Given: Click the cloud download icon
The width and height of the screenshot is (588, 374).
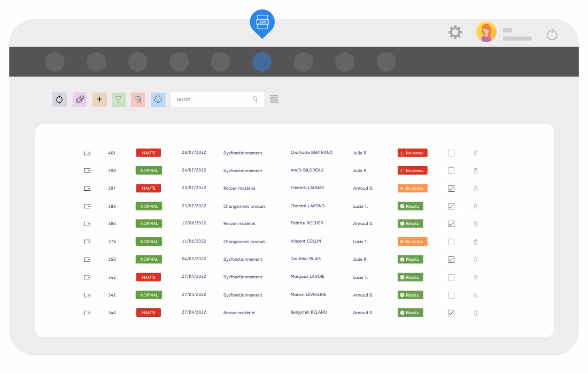Looking at the screenshot, I should click(x=158, y=99).
